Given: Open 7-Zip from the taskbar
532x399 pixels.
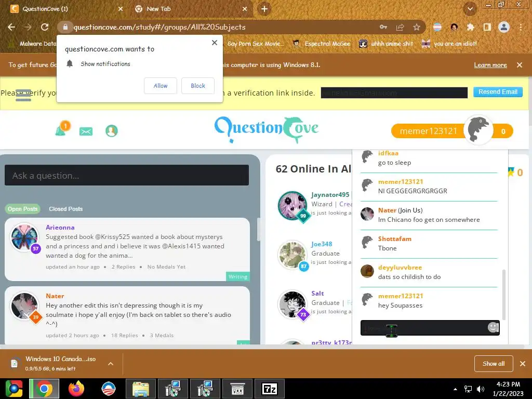Looking at the screenshot, I should 270,389.
